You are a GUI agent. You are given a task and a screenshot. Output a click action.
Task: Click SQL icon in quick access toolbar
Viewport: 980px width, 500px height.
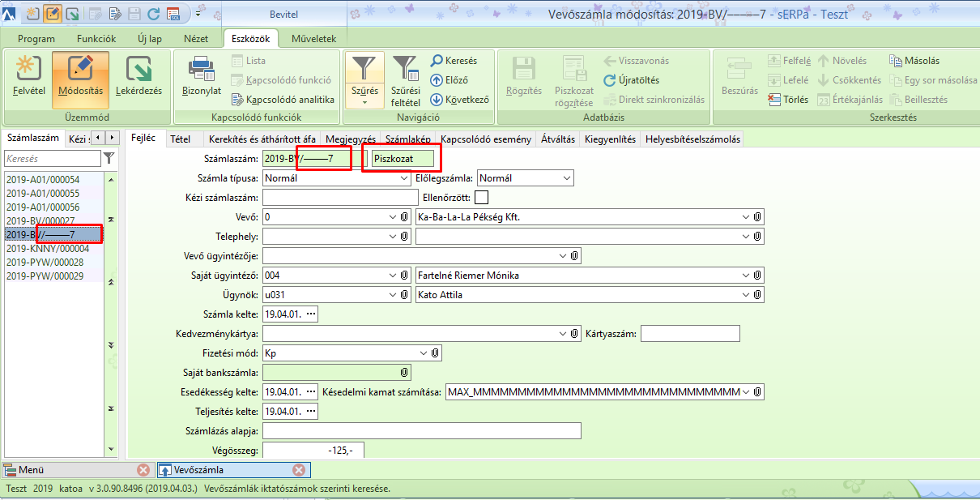pos(173,14)
